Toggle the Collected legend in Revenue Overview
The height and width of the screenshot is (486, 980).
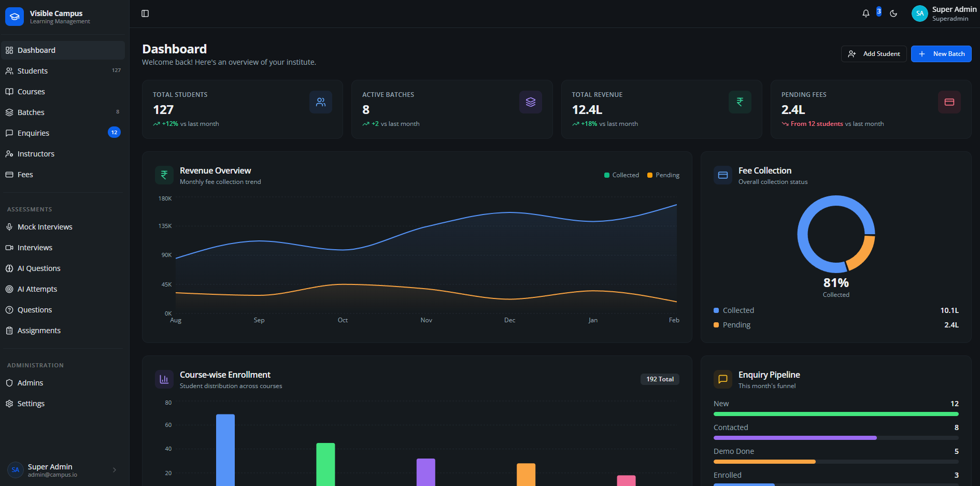pos(621,175)
